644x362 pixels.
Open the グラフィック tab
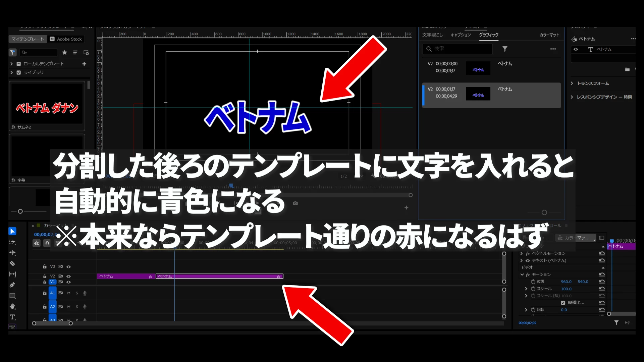489,35
